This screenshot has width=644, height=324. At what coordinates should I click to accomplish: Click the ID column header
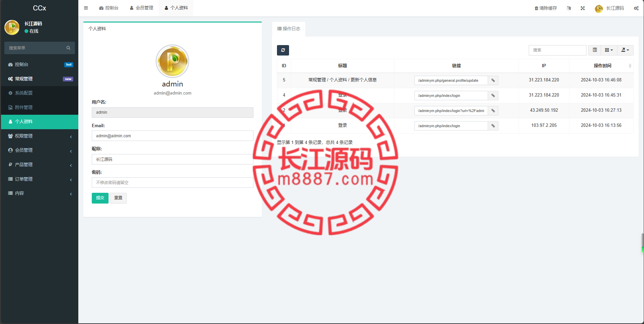284,66
